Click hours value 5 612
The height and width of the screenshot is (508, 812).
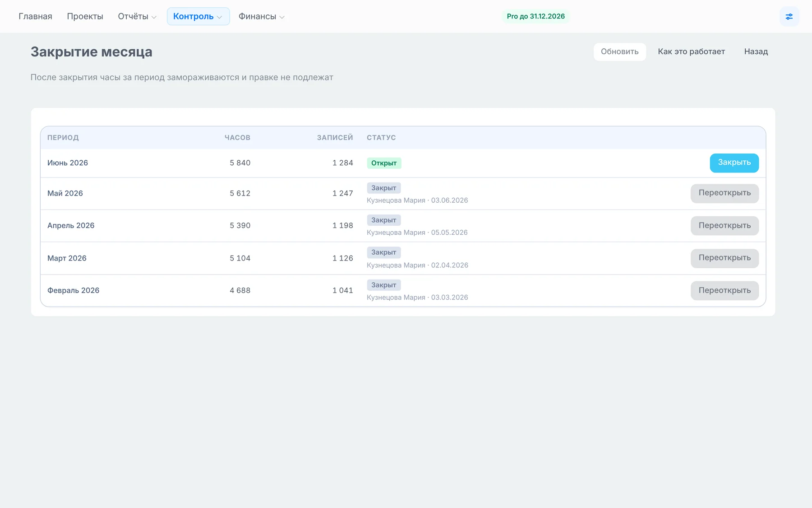pos(240,193)
